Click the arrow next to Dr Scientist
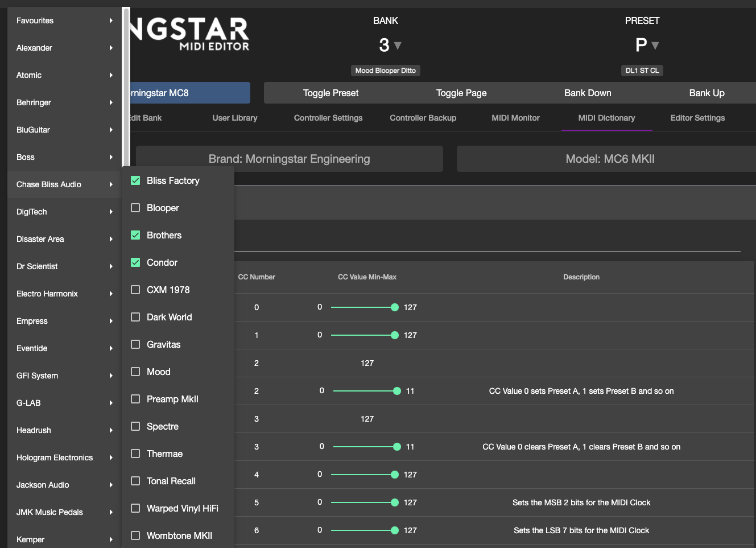 point(111,266)
